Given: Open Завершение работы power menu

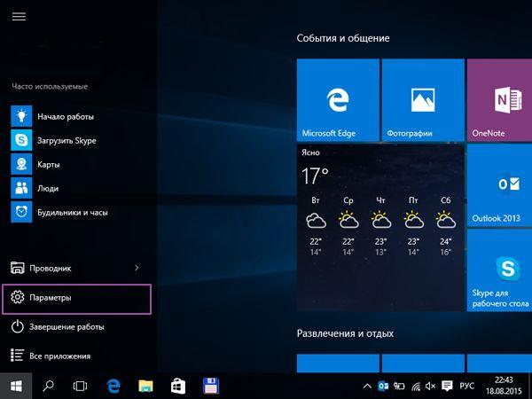Looking at the screenshot, I should 76,327.
